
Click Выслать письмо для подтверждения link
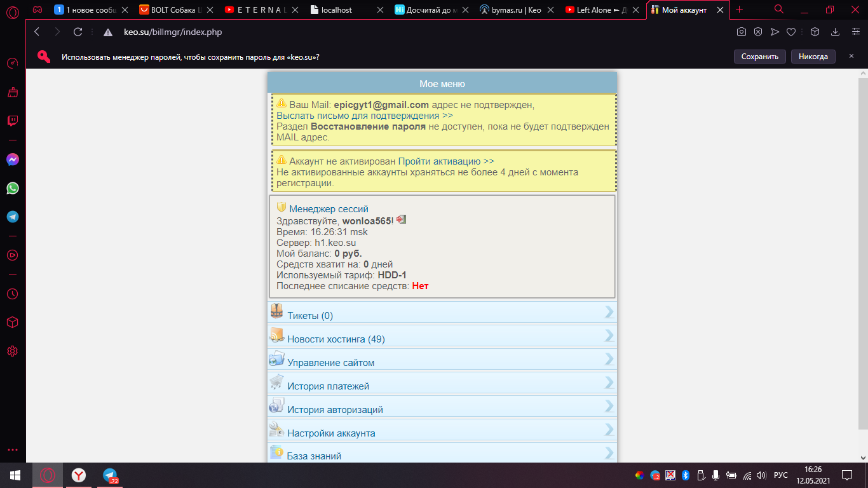(364, 116)
